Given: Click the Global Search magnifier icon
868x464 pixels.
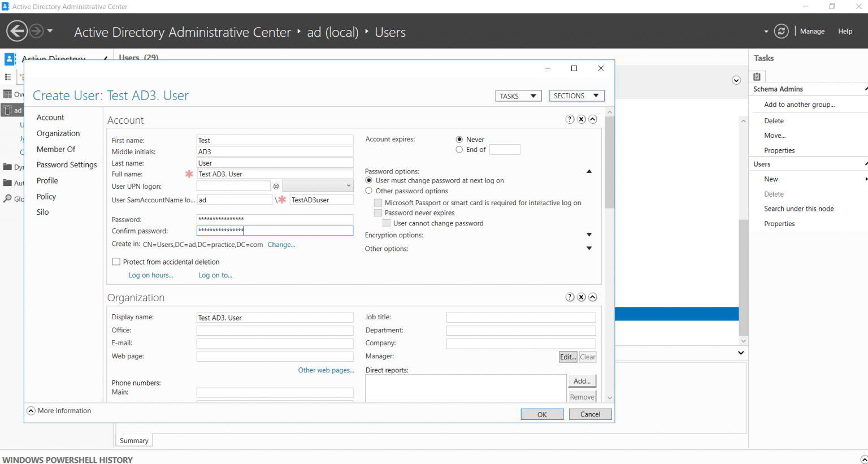Looking at the screenshot, I should point(7,199).
